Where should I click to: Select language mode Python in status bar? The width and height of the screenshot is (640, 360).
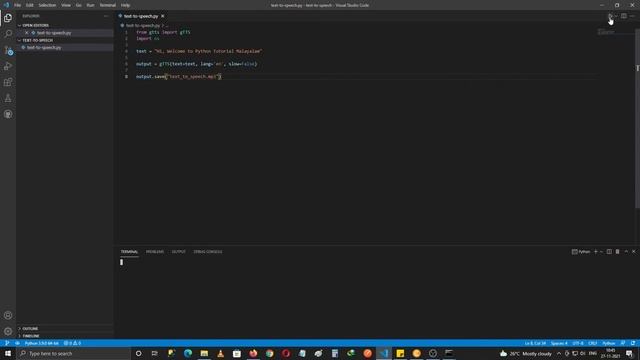coord(609,343)
